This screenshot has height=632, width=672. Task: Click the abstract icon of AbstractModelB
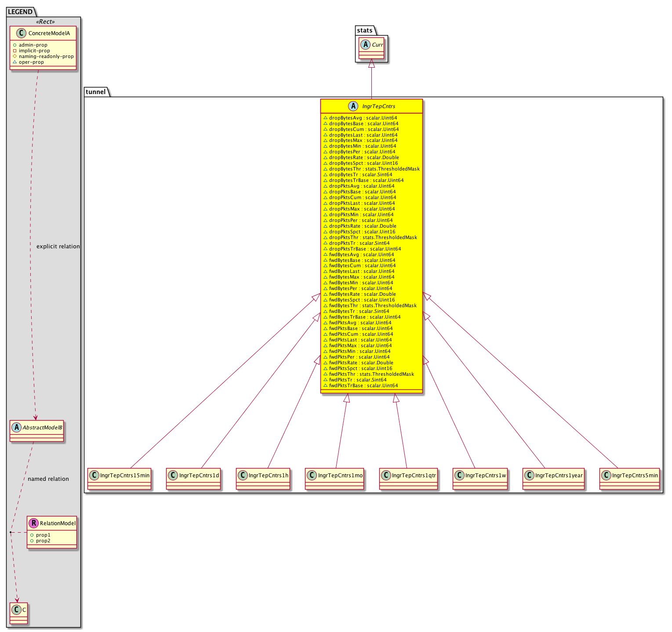click(17, 427)
